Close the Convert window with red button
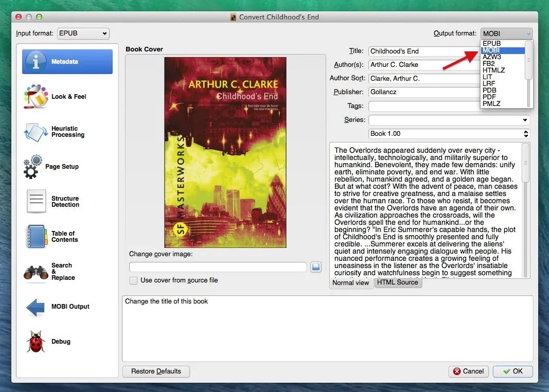The width and height of the screenshot is (549, 392). (19, 17)
